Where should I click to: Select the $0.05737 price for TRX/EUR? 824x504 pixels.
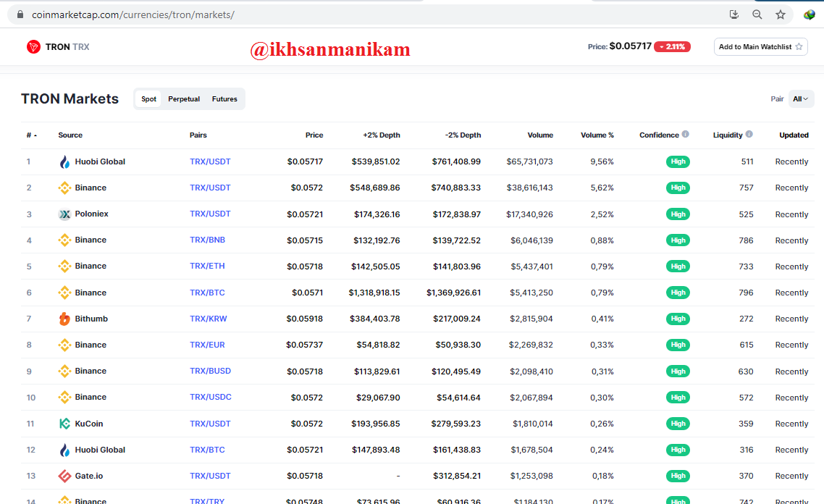coord(305,345)
